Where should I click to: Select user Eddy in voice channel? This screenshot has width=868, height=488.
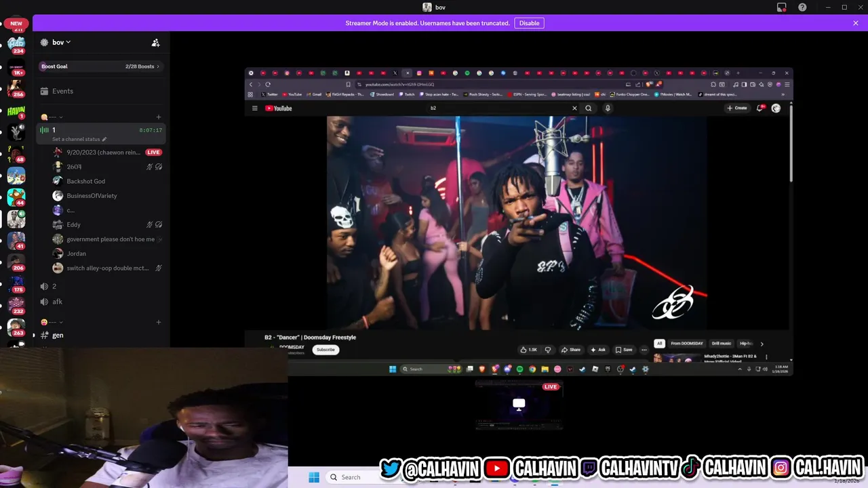pos(73,225)
